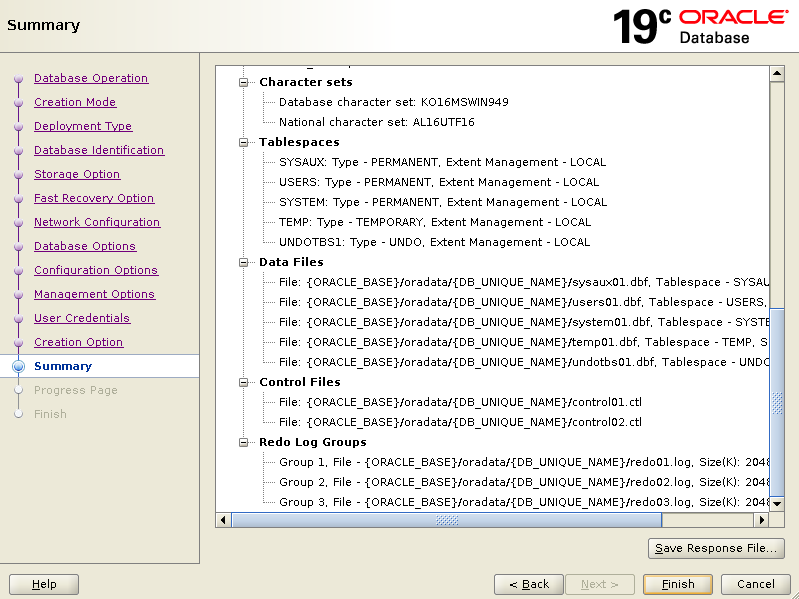Click the Control Files heading
Image resolution: width=799 pixels, height=599 pixels.
(x=300, y=382)
